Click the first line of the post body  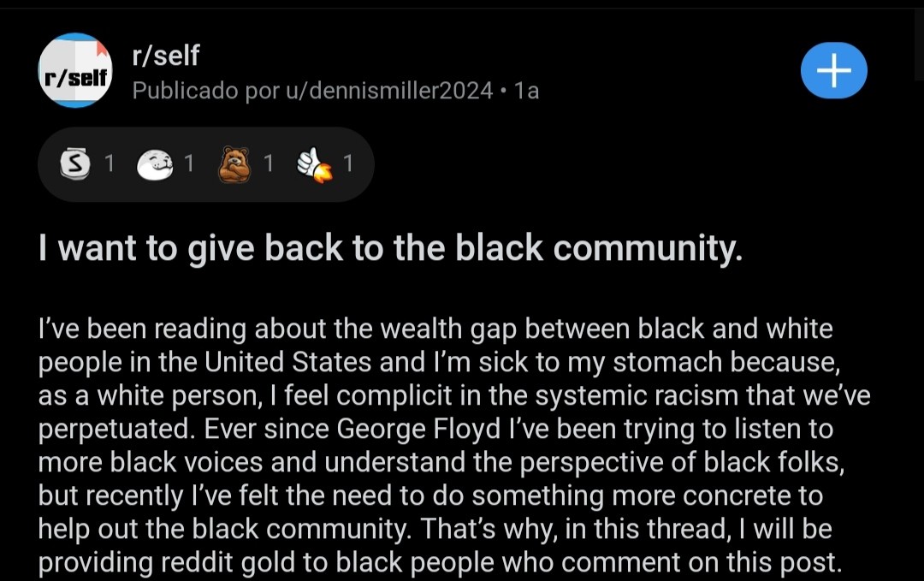click(435, 329)
